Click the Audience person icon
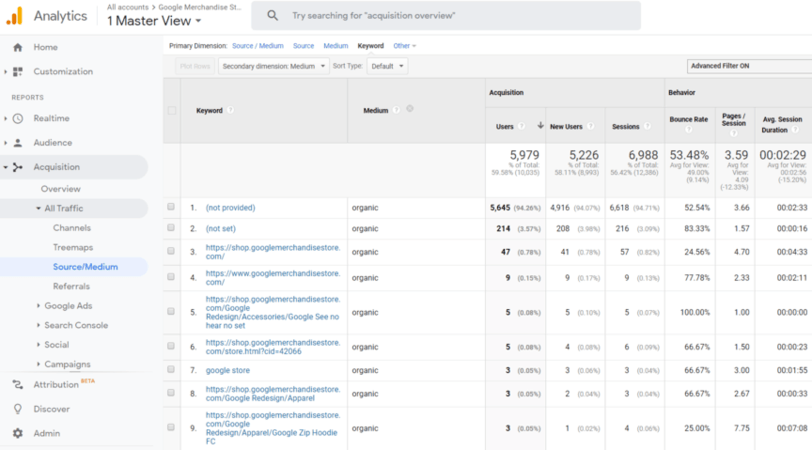 tap(18, 142)
